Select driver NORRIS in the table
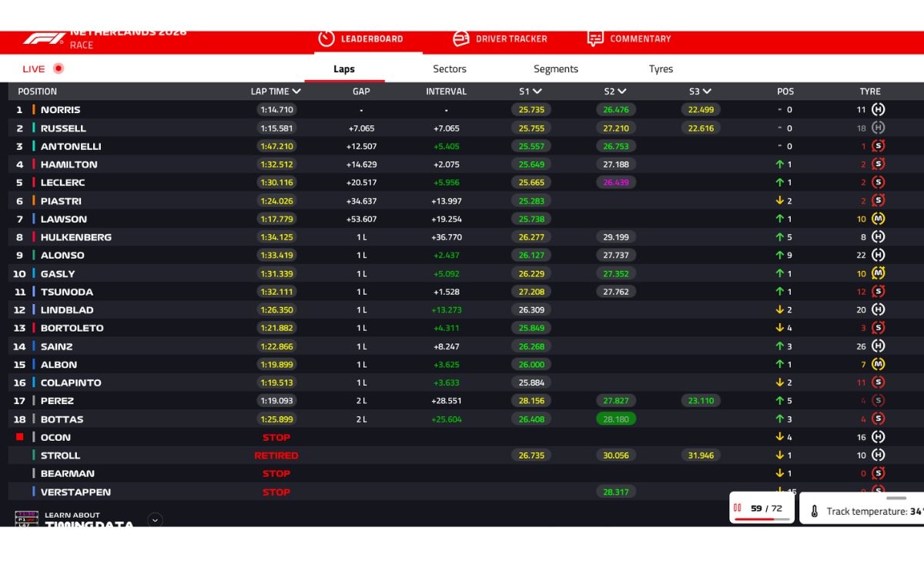This screenshot has width=924, height=561. click(x=60, y=110)
